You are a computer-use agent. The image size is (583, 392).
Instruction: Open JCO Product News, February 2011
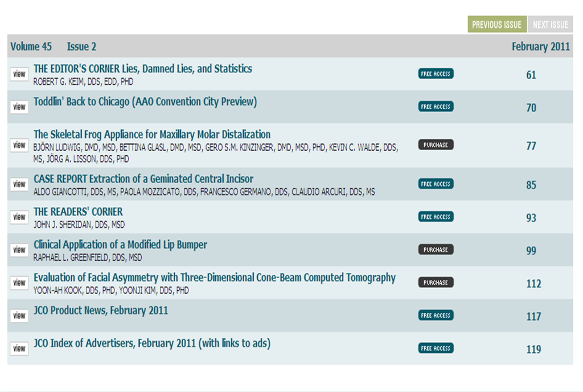coord(101,311)
